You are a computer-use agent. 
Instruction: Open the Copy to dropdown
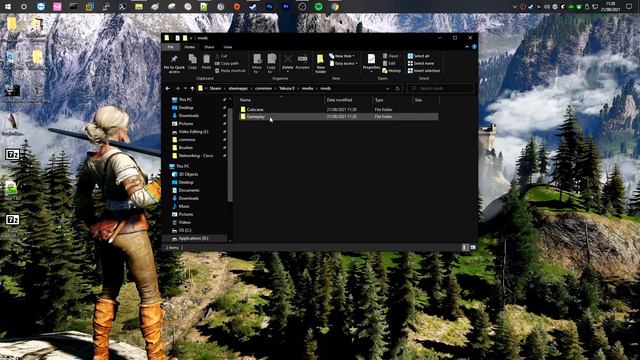tap(271, 63)
